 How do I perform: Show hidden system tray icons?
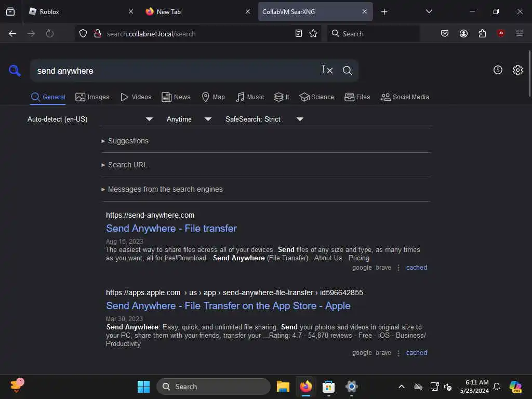(x=402, y=387)
